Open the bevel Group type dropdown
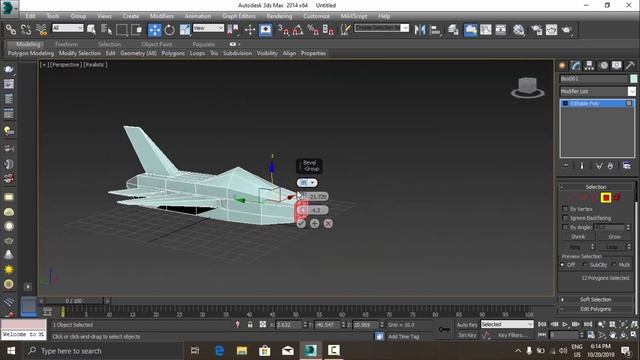 click(307, 182)
